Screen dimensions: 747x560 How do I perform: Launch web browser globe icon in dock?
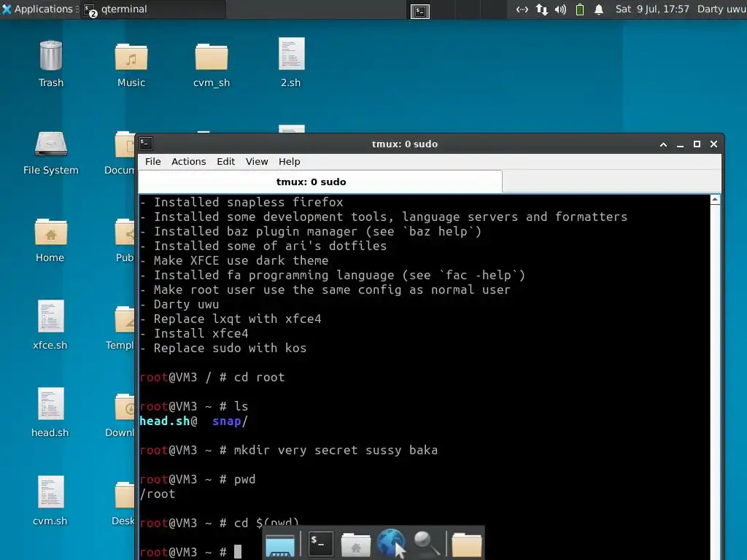391,542
